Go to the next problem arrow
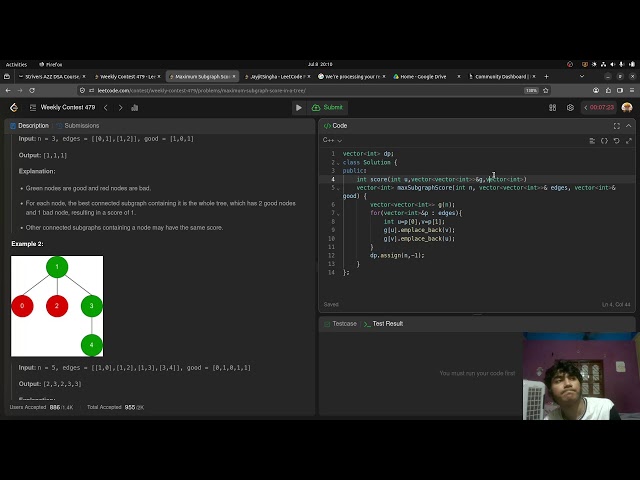 click(x=120, y=108)
